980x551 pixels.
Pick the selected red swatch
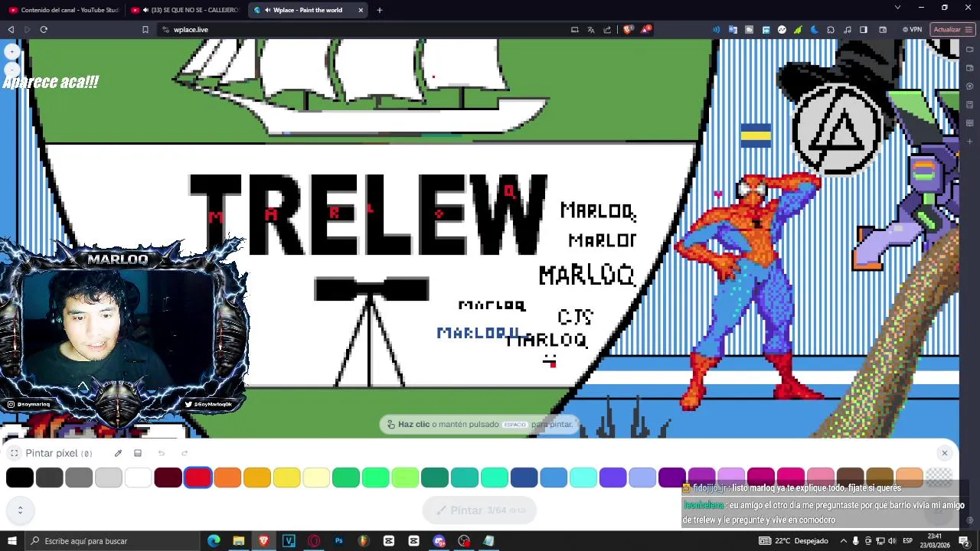(198, 478)
